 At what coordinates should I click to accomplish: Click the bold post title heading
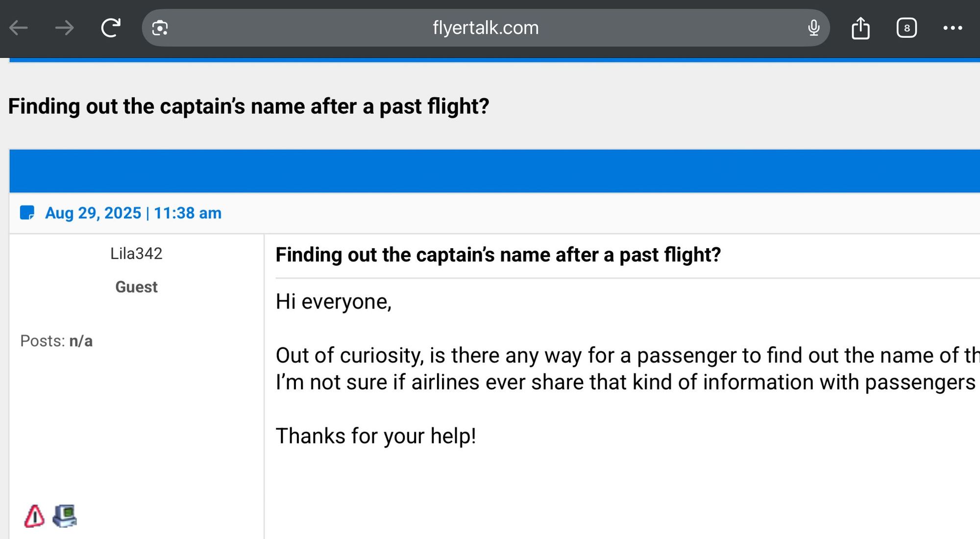pyautogui.click(x=498, y=255)
